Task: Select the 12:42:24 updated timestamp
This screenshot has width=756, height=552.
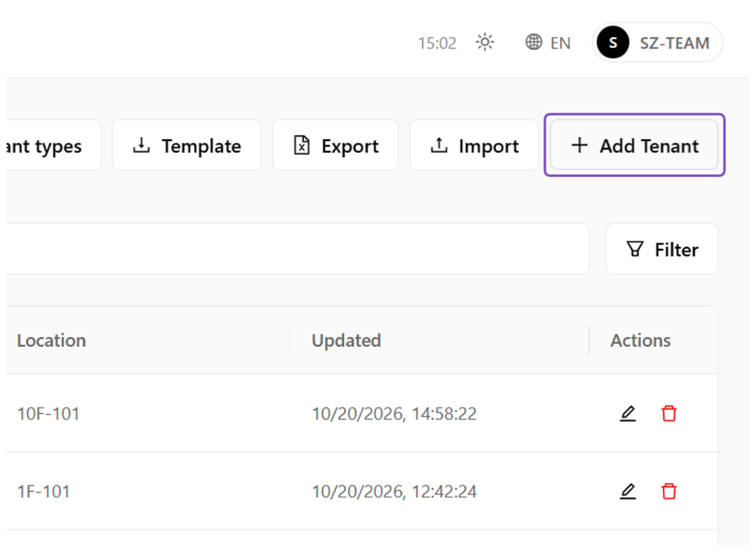Action: (x=394, y=492)
